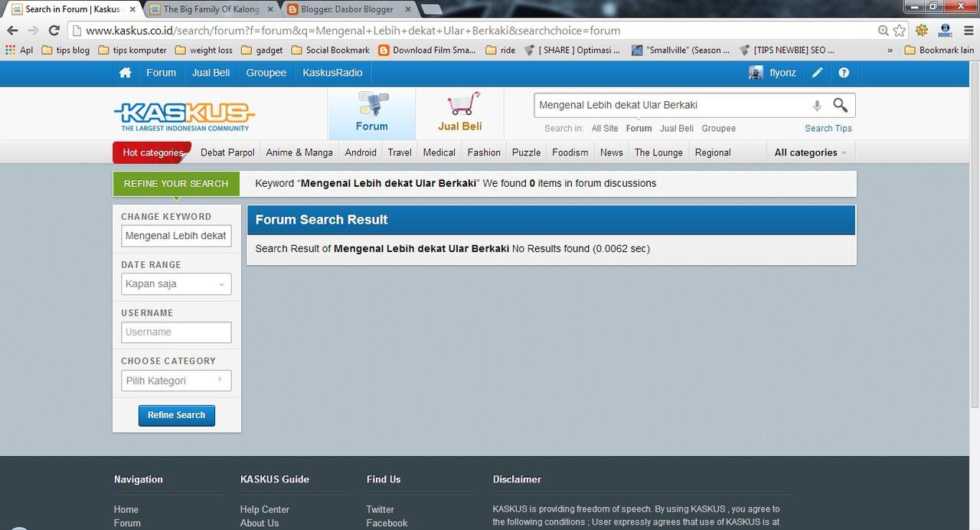Click Refine Search button
Image resolution: width=980 pixels, height=530 pixels.
(x=177, y=415)
